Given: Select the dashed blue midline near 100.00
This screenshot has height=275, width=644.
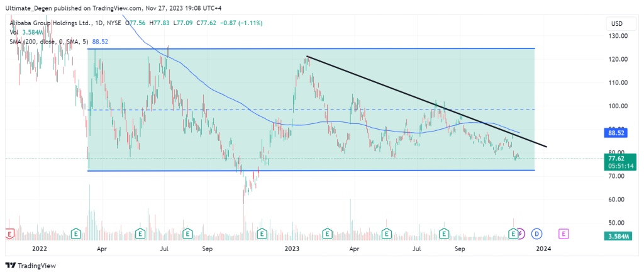Looking at the screenshot, I should point(312,109).
